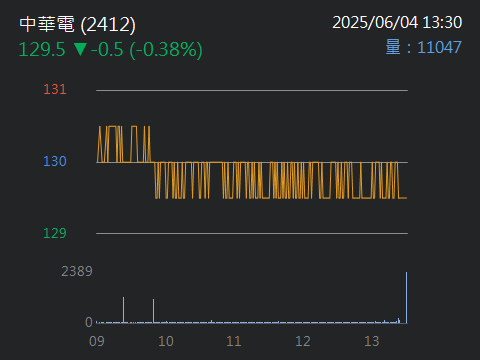
Task: Click the 131 price axis label
Action: [55, 89]
